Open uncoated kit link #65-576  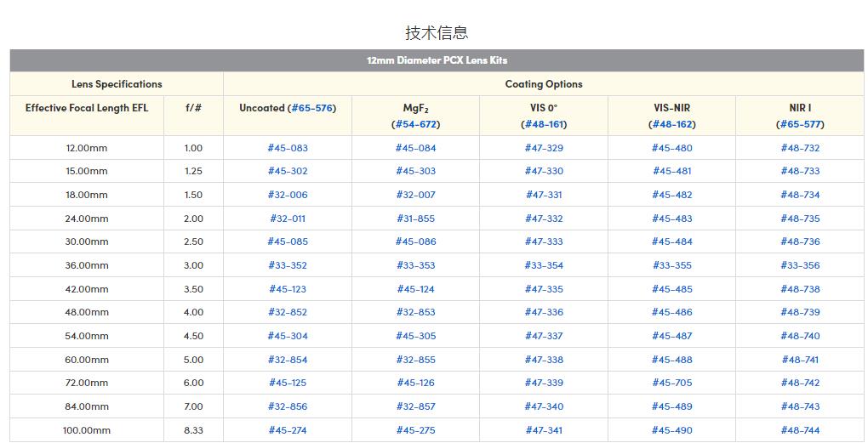coord(312,108)
